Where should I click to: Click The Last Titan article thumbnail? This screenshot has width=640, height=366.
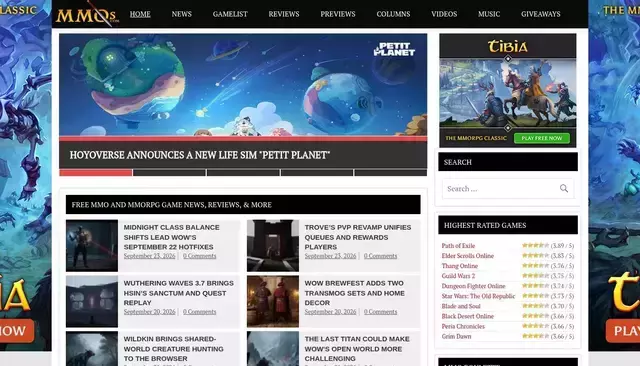pyautogui.click(x=273, y=349)
